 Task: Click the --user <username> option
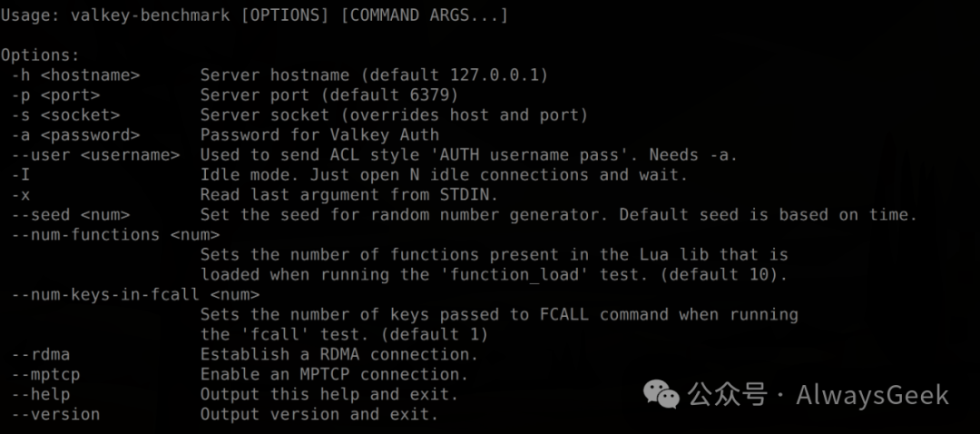point(95,155)
